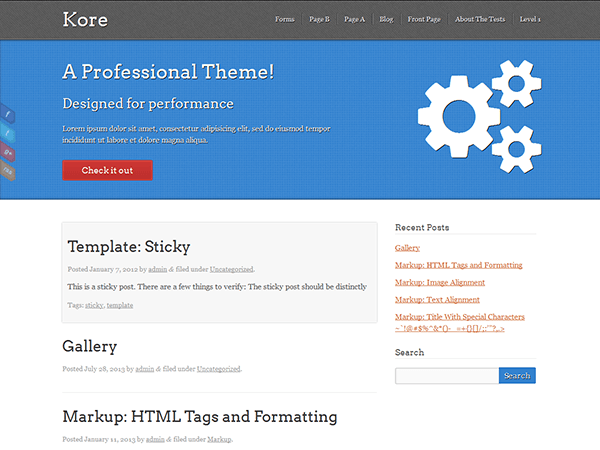Open the Twitter social side tab

click(x=7, y=133)
